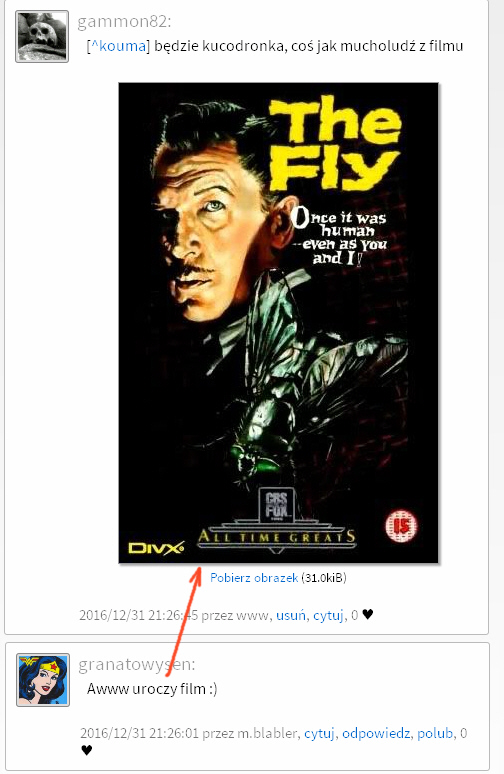Image resolution: width=504 pixels, height=774 pixels.
Task: Click the heart icon on gammon82's post
Action: coord(368,615)
